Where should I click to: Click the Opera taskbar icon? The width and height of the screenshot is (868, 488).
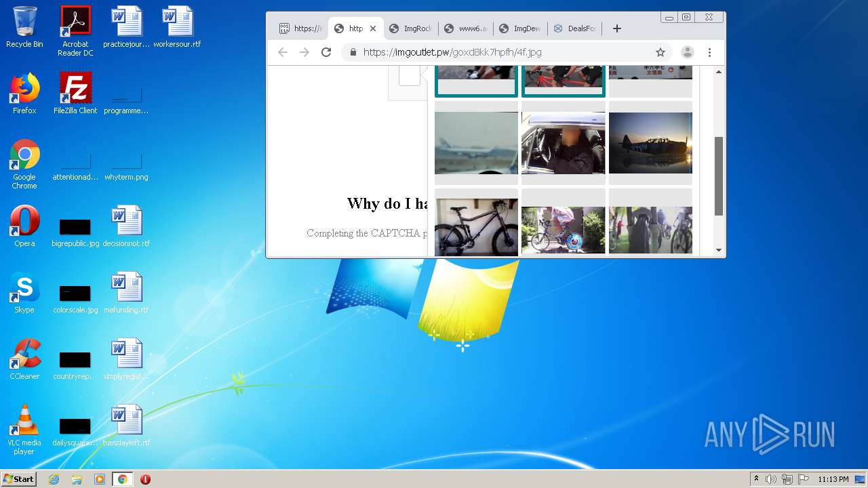point(145,479)
